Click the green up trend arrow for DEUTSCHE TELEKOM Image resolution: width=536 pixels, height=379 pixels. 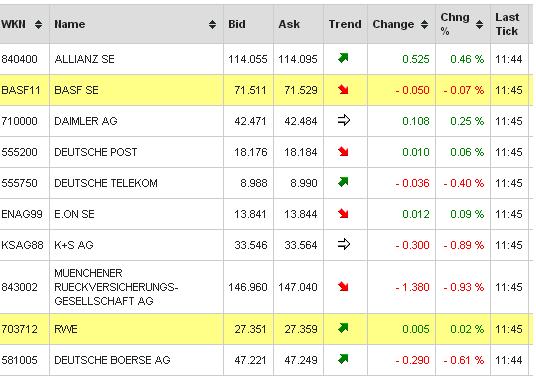click(x=343, y=182)
